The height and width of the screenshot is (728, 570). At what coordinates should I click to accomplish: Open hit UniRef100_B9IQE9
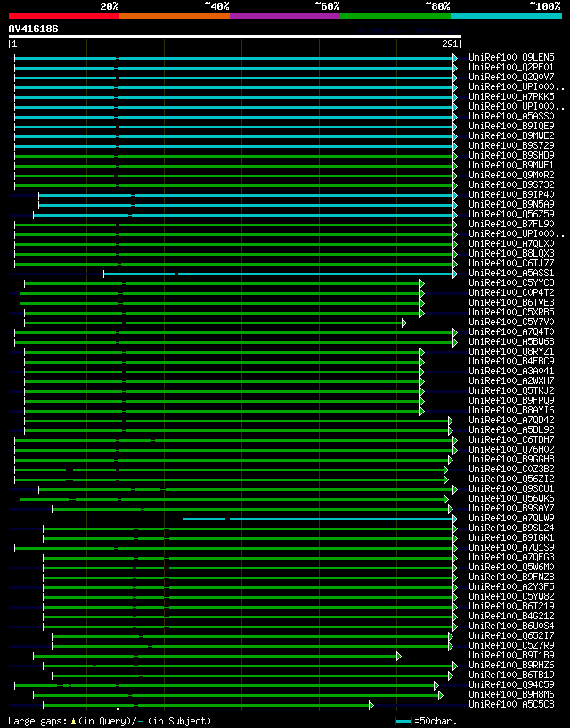(511, 127)
